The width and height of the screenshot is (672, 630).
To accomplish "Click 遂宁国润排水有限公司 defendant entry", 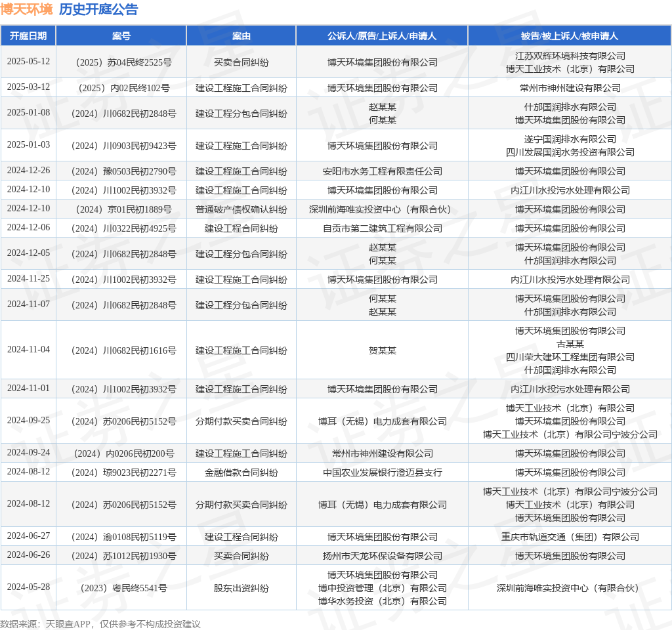I will pos(570,139).
